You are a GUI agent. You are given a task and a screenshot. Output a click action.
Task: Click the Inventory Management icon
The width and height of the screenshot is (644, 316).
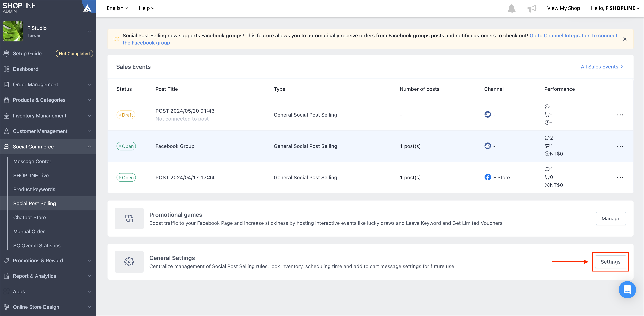click(6, 115)
